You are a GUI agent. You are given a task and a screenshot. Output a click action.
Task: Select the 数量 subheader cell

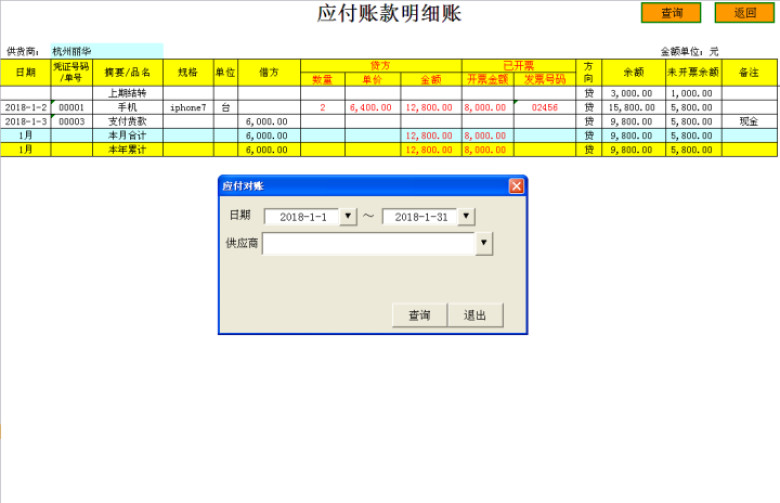(x=323, y=79)
